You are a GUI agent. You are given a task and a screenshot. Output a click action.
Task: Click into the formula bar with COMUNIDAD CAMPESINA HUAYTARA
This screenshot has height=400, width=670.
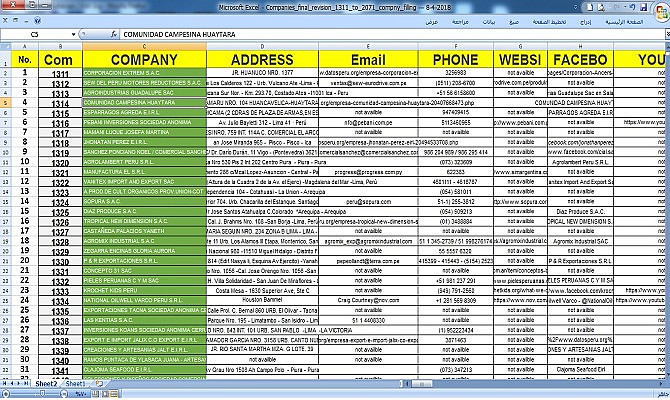point(391,34)
